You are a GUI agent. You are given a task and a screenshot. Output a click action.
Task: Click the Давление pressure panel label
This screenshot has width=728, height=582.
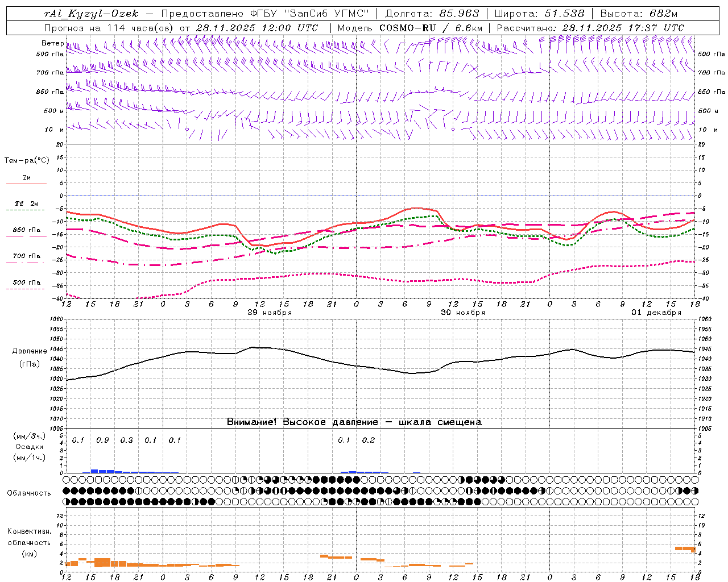[30, 351]
